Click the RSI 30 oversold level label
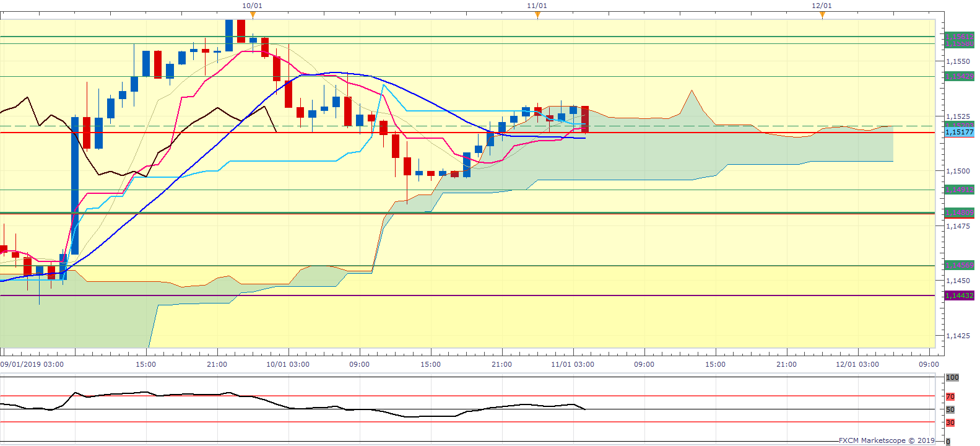The height and width of the screenshot is (446, 980). point(950,422)
